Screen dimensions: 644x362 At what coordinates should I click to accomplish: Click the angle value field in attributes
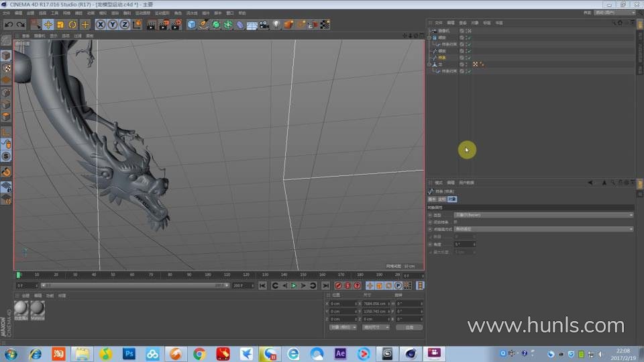[465, 244]
